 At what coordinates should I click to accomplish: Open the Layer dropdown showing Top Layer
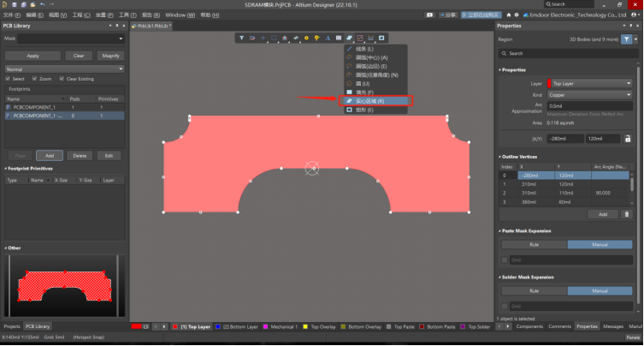click(589, 84)
